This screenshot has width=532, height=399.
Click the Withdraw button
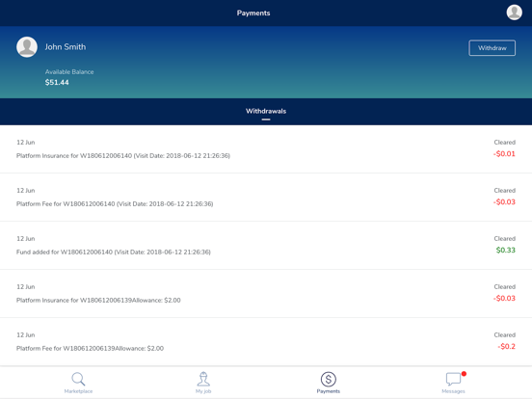(492, 48)
